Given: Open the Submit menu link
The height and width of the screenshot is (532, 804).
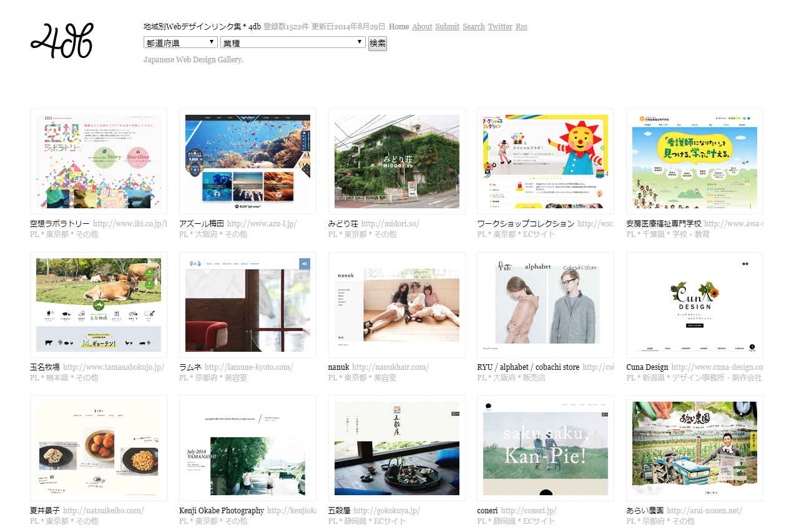Looking at the screenshot, I should pyautogui.click(x=448, y=27).
